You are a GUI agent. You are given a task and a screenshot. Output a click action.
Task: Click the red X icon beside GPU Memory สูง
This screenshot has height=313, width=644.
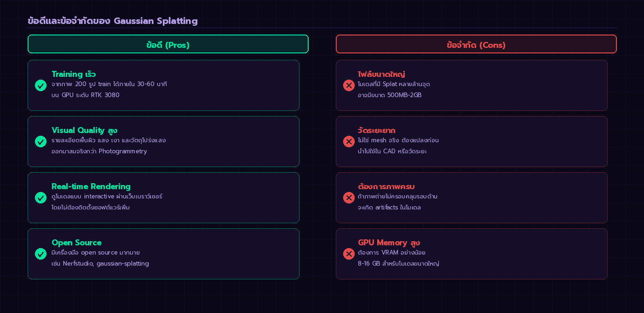tap(349, 254)
